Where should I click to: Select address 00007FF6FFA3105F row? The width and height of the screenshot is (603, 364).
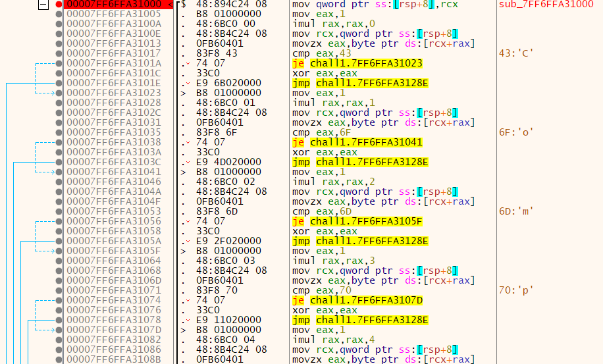114,251
